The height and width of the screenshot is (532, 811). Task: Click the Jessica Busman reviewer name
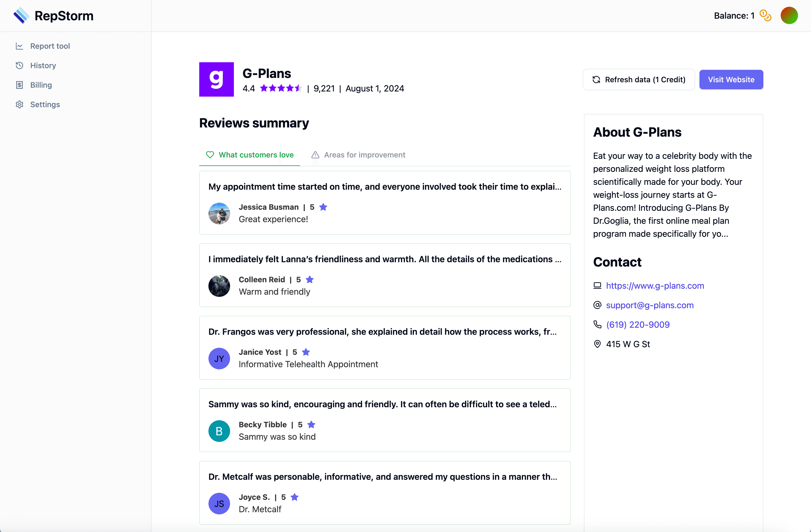click(x=269, y=207)
